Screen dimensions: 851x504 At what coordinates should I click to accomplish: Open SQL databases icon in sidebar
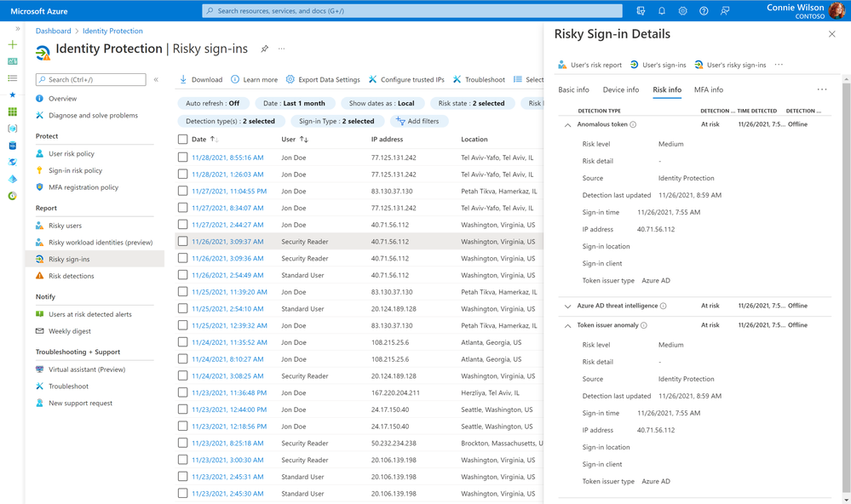13,146
